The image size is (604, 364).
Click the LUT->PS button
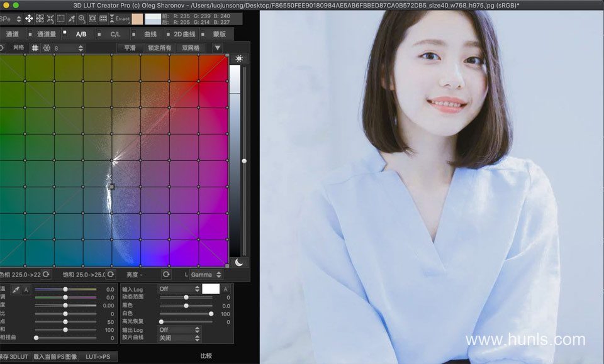(98, 356)
